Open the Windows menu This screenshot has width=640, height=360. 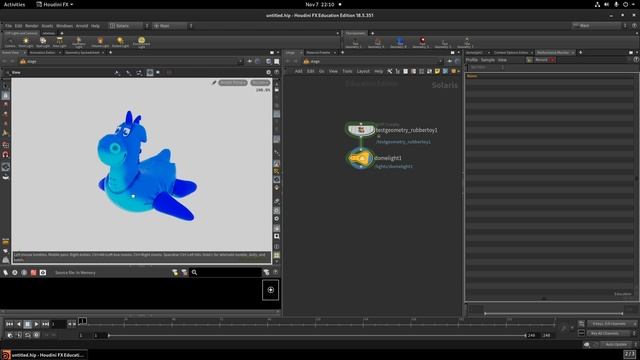(x=64, y=26)
